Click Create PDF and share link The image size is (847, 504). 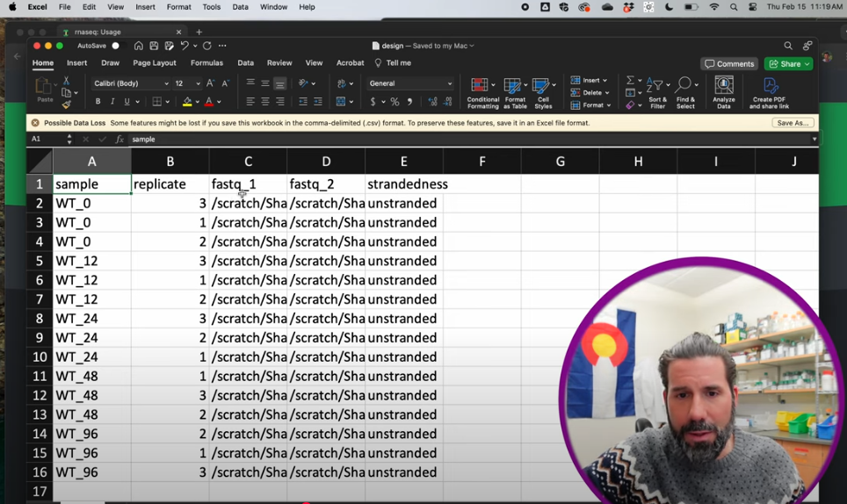pos(769,93)
